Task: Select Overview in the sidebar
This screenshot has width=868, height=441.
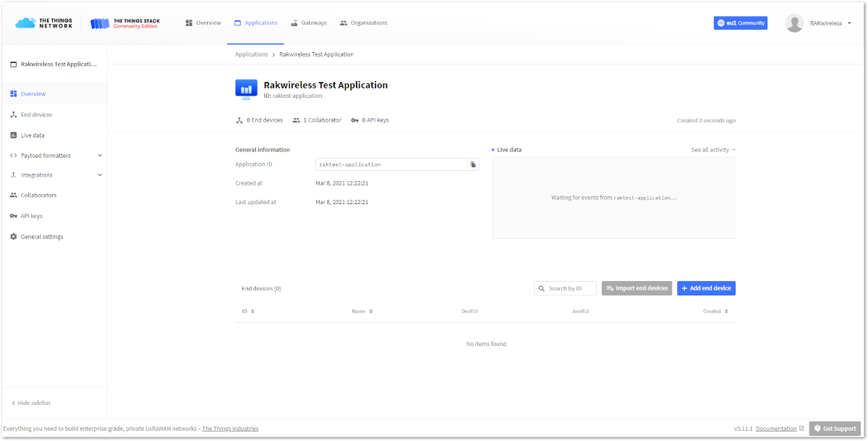Action: coord(54,94)
